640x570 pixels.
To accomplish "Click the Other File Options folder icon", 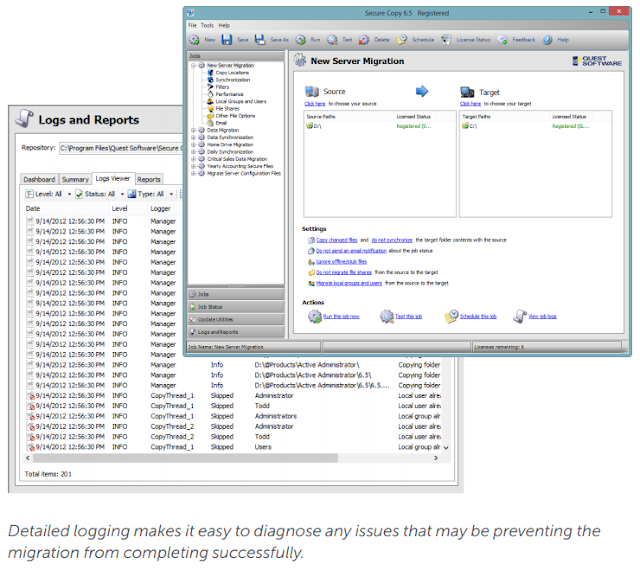I will click(211, 116).
